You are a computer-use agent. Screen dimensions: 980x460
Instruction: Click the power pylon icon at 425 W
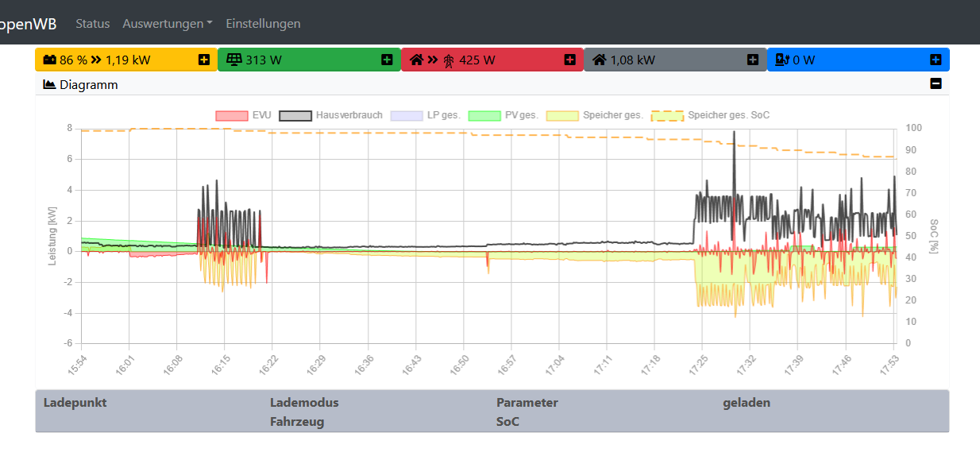click(449, 60)
